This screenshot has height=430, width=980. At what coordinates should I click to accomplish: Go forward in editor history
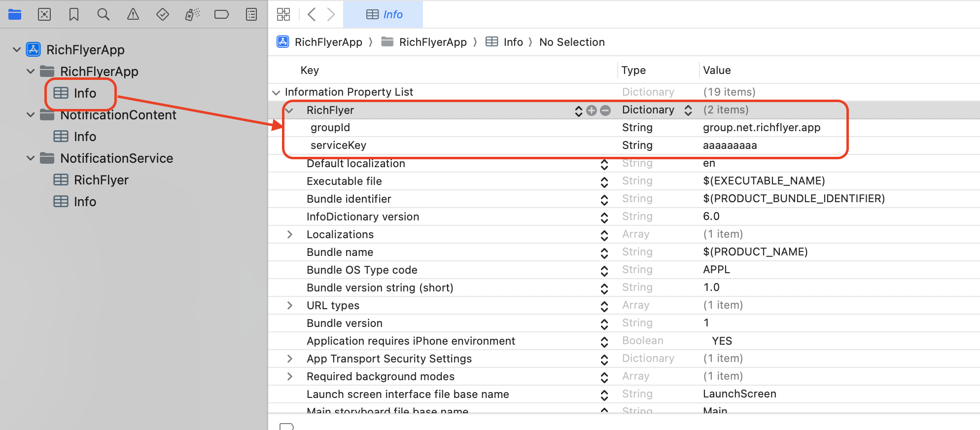pyautogui.click(x=331, y=14)
